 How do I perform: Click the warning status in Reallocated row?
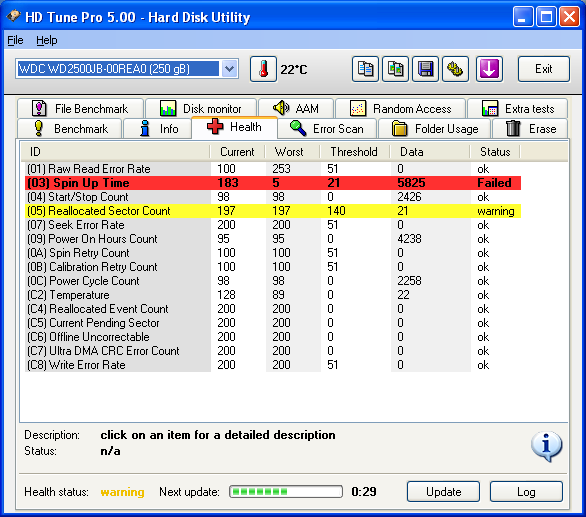496,211
